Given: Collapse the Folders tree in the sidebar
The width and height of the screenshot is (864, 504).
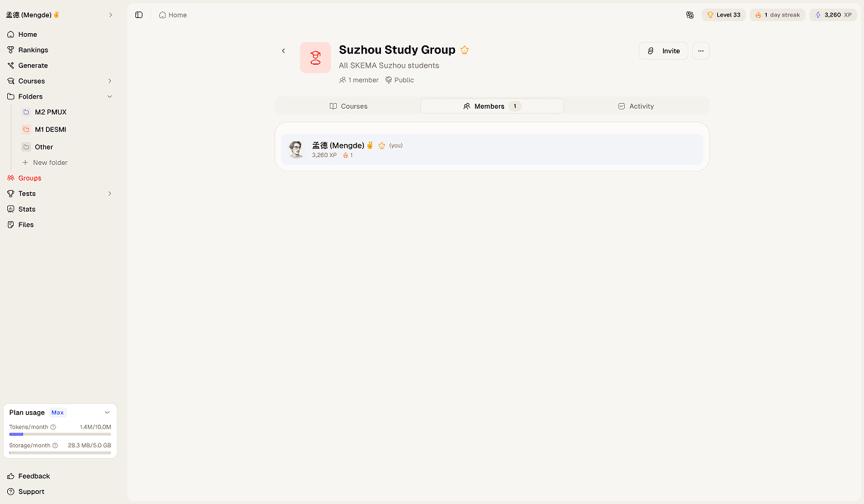Looking at the screenshot, I should (x=109, y=96).
